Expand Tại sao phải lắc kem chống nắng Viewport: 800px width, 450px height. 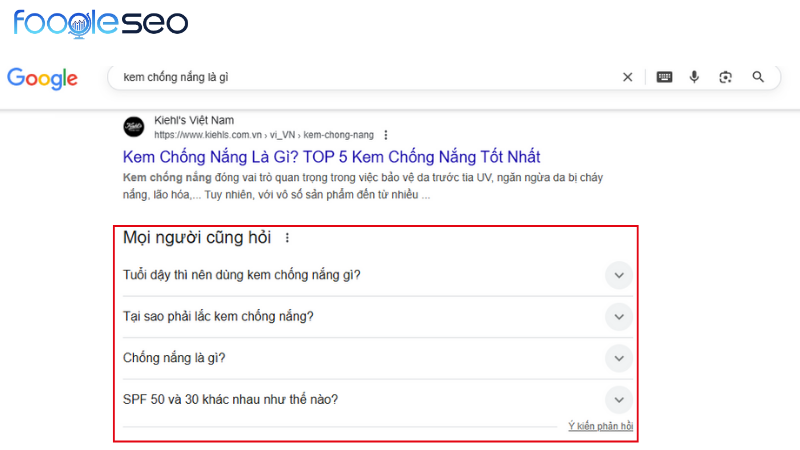pos(619,317)
